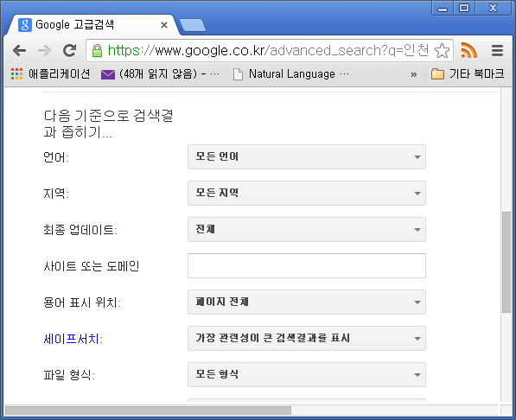The width and height of the screenshot is (516, 420).
Task: Close the Google 고급검색 tab
Action: pos(164,25)
